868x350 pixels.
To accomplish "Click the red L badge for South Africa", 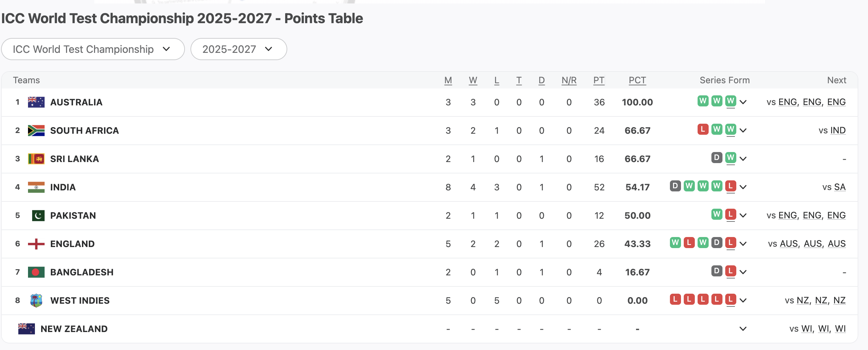I will (x=703, y=129).
